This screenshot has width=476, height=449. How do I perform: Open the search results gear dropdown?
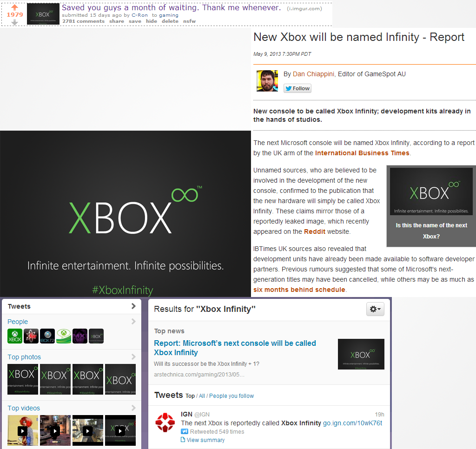point(375,309)
